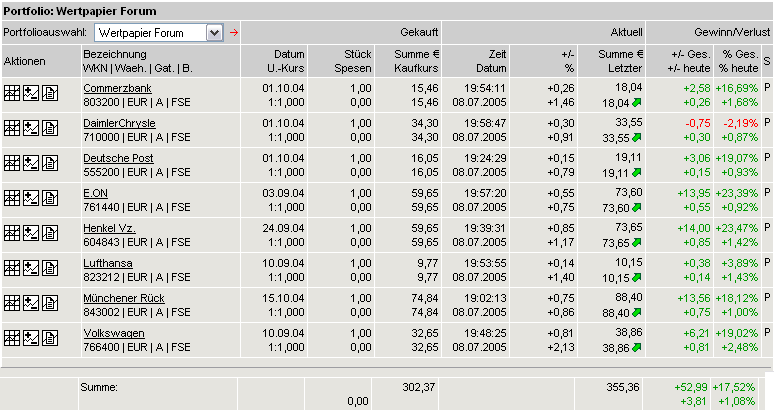Open the chart icon for Henkel Vz.
The width and height of the screenshot is (776, 413).
tap(30, 234)
